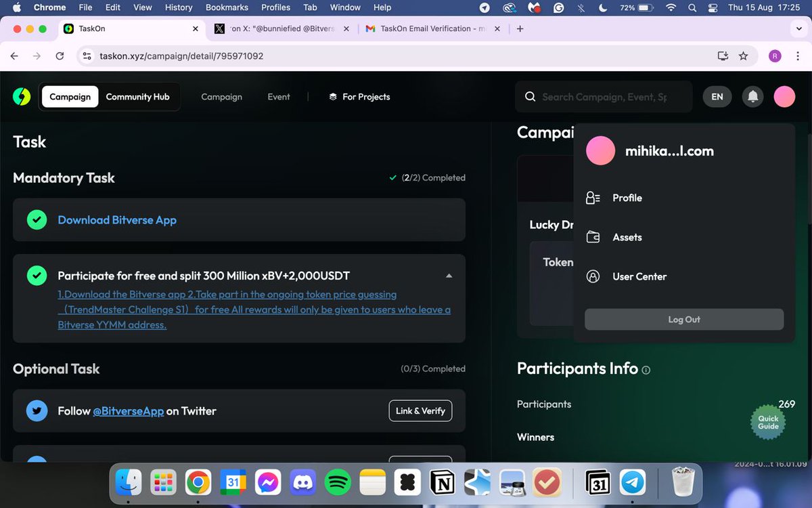Click the Profile icon in account menu
This screenshot has width=812, height=508.
pyautogui.click(x=593, y=198)
